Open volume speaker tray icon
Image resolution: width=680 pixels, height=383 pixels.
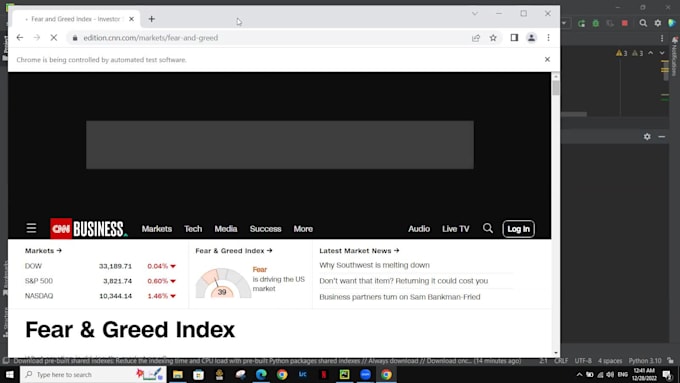[x=610, y=375]
